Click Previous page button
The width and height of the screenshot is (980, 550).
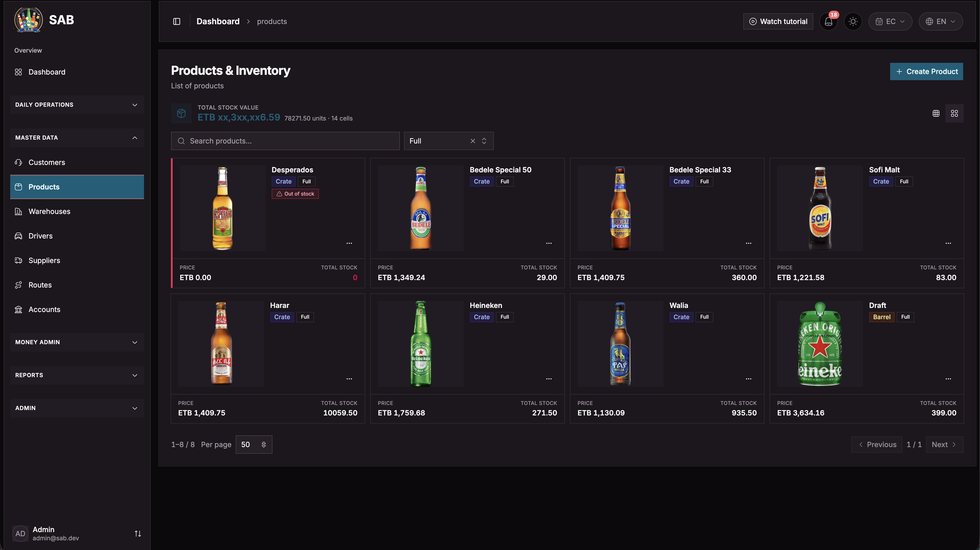877,445
